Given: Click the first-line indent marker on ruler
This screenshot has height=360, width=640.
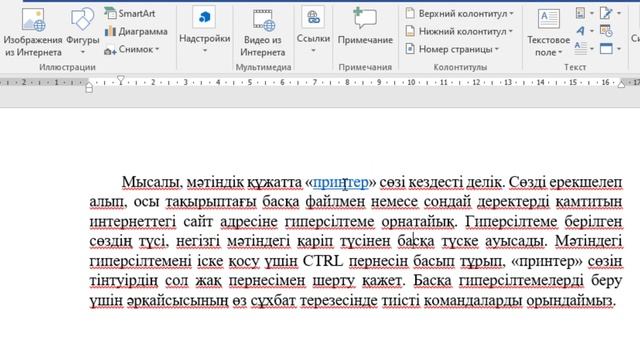Looking at the screenshot, I should [121, 79].
